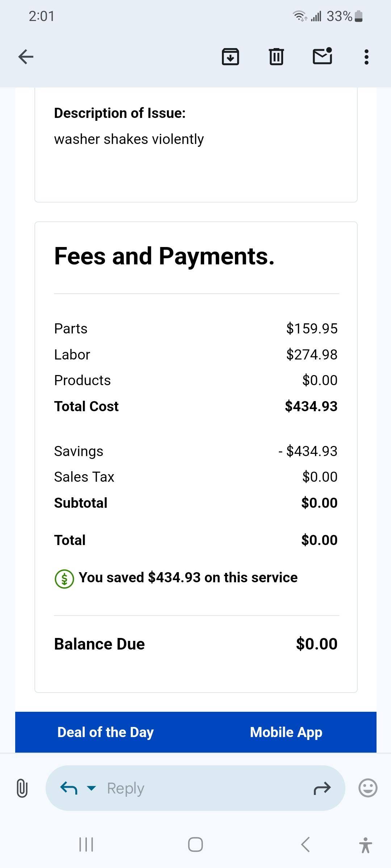Open the emoji picker
Image resolution: width=391 pixels, height=868 pixels.
tap(368, 788)
